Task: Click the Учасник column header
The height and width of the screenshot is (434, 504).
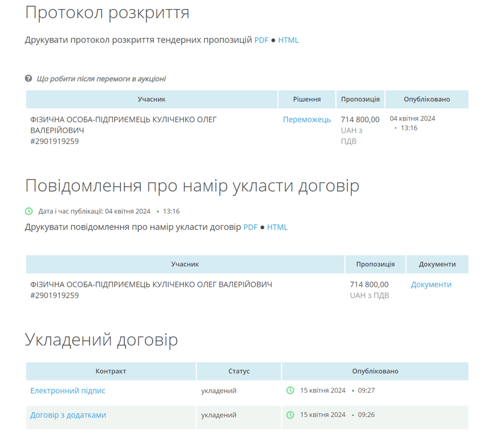Action: (x=151, y=99)
